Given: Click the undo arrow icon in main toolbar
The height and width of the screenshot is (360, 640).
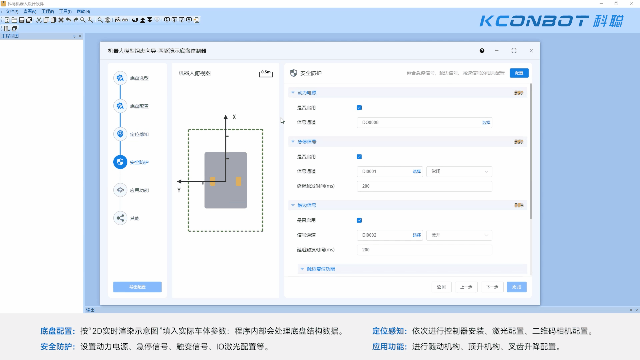Looking at the screenshot, I should 68,20.
